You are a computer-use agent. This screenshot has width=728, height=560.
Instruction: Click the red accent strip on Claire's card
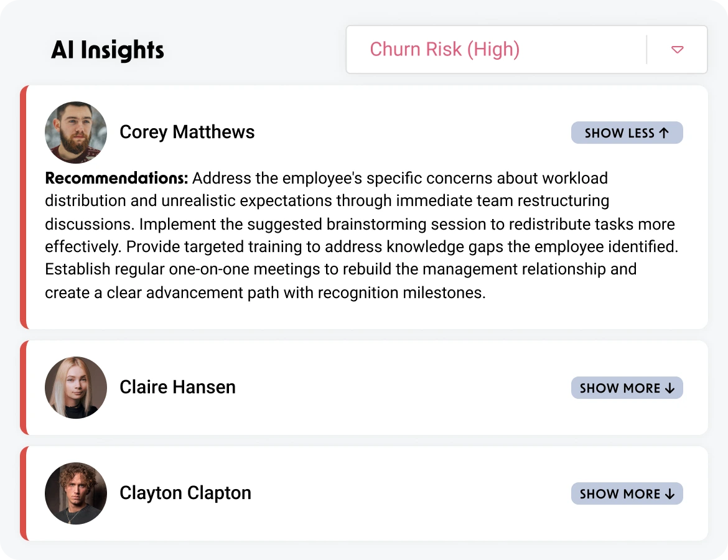(23, 388)
